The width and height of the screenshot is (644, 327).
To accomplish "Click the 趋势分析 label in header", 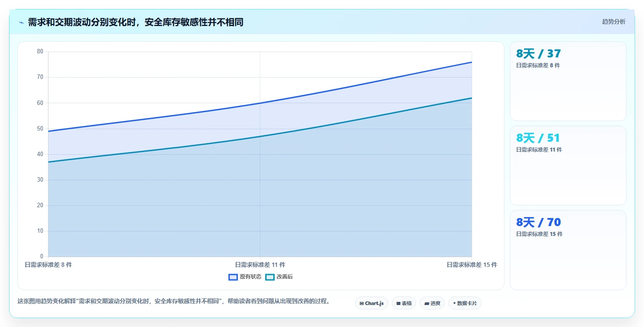I will (613, 22).
